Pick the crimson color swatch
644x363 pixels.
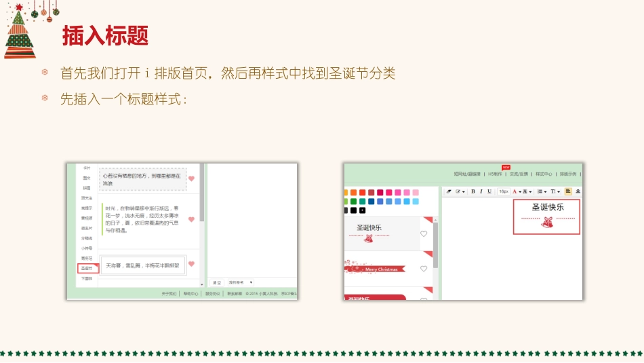tap(380, 193)
